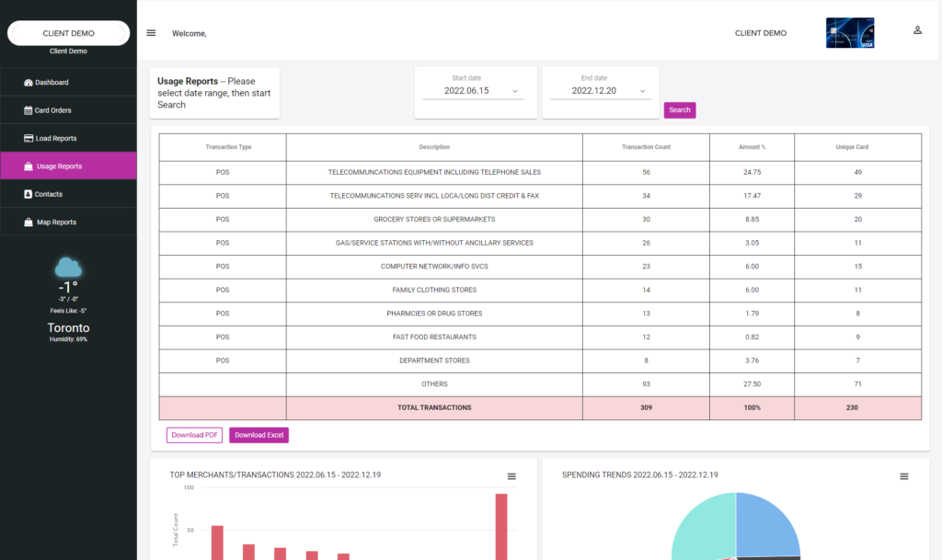Click amount percentage 27.50 in OTHERS row

click(752, 384)
